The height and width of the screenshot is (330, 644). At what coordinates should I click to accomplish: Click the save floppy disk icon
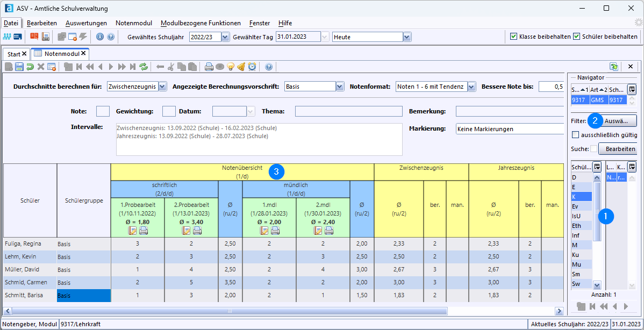19,67
